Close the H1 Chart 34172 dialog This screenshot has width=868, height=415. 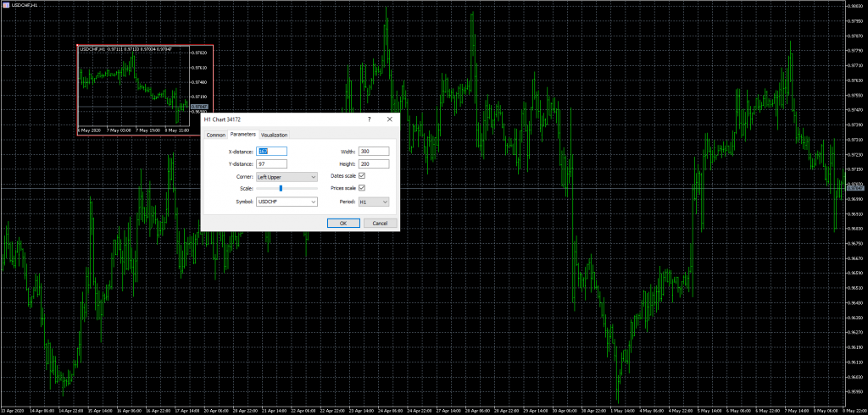click(x=390, y=119)
